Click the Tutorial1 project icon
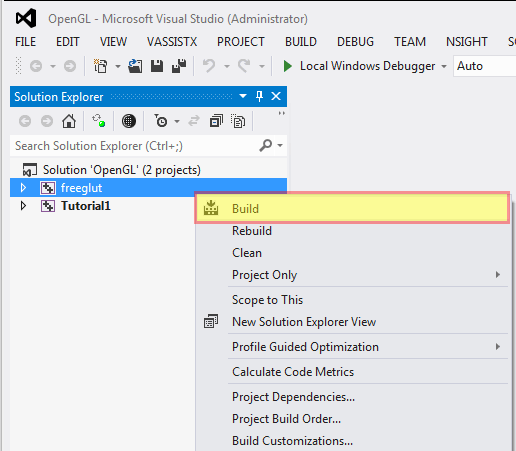 (48, 206)
